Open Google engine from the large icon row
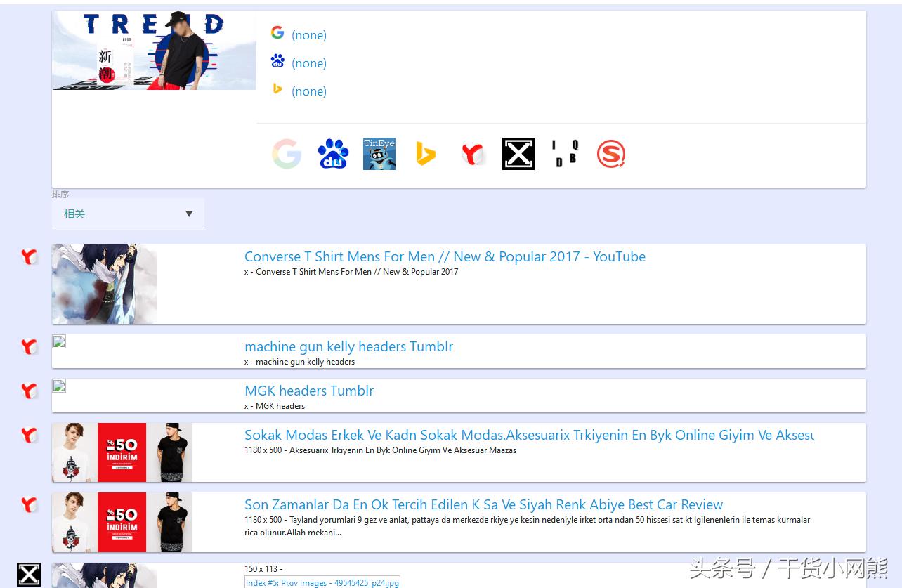Image resolution: width=902 pixels, height=588 pixels. tap(287, 154)
